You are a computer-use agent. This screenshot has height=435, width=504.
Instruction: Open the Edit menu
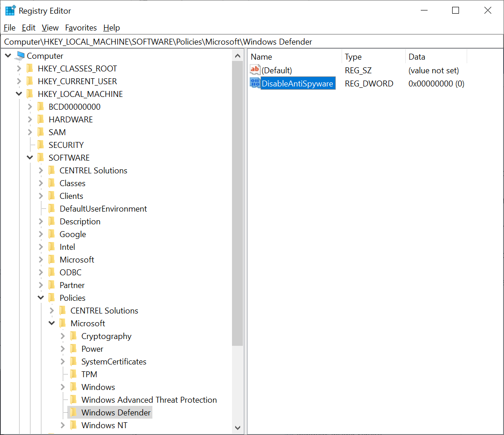coord(29,28)
